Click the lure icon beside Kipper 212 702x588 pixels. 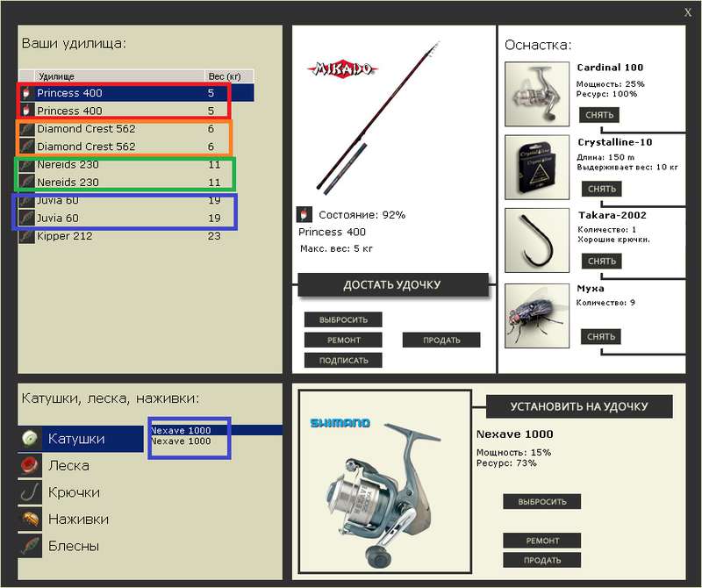point(27,236)
